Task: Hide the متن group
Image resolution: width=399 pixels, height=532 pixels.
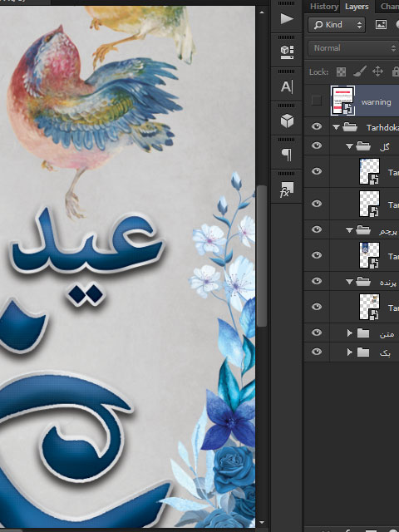Action: [x=317, y=332]
